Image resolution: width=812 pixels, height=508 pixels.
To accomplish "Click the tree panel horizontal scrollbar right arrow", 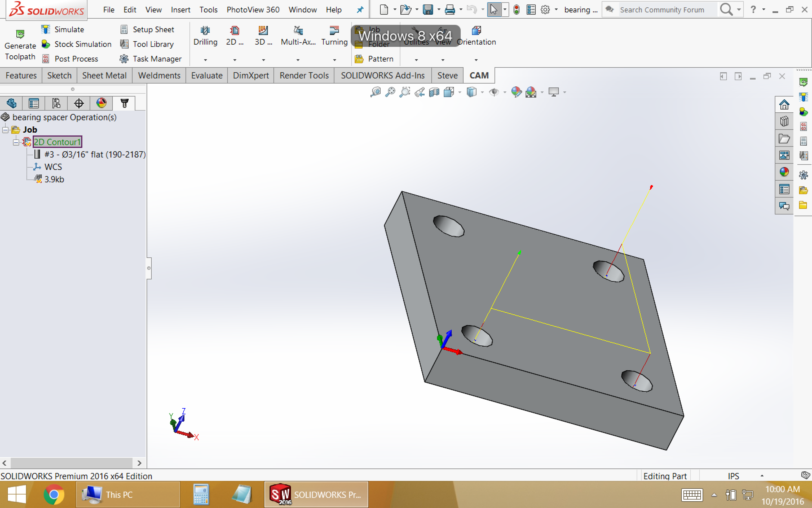I will 140,463.
